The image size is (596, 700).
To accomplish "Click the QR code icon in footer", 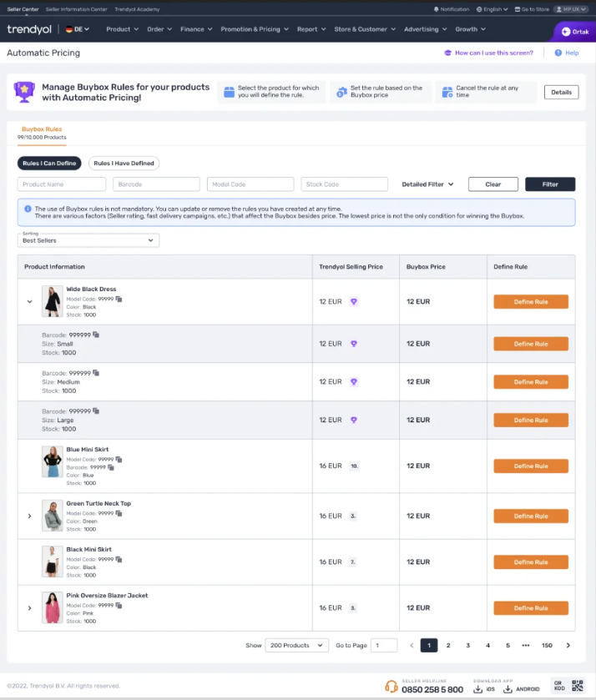I will (578, 686).
